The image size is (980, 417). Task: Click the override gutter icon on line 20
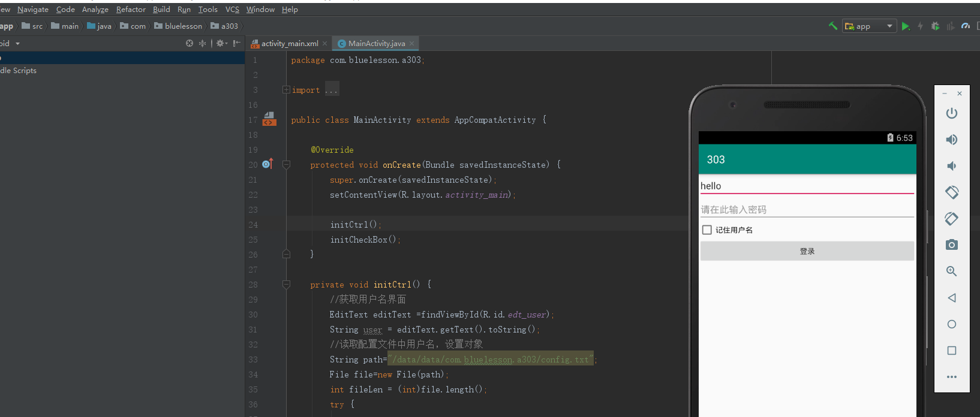267,164
